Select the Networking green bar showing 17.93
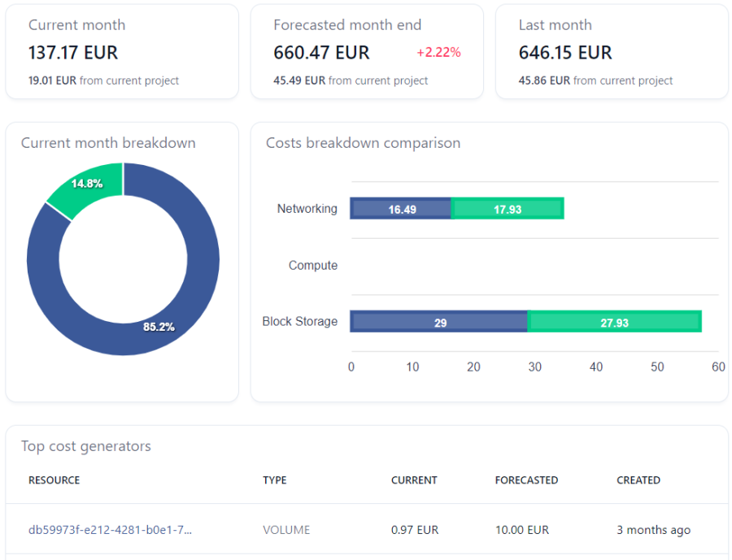732x560 pixels. coord(508,208)
